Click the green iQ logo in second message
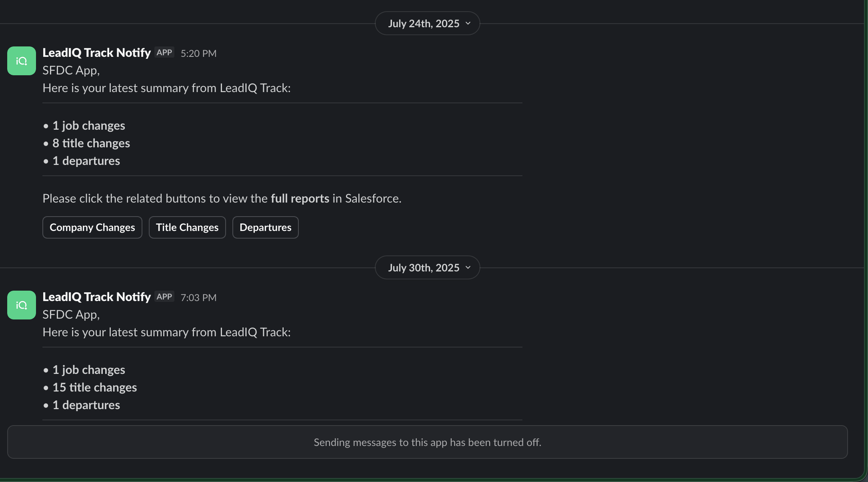The image size is (868, 482). [21, 305]
